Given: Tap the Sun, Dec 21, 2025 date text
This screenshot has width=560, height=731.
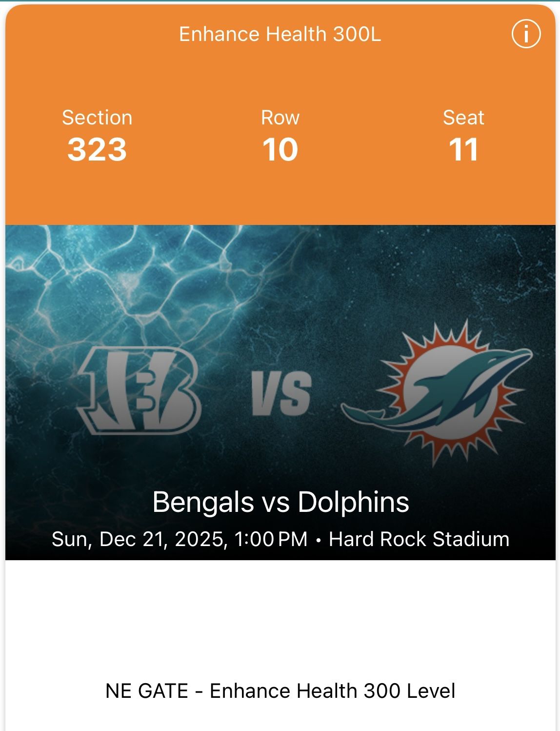Looking at the screenshot, I should (139, 539).
